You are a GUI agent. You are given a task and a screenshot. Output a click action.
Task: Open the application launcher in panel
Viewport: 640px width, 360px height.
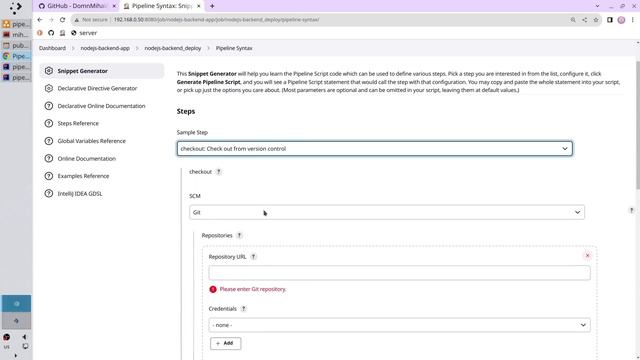pyautogui.click(x=16, y=8)
